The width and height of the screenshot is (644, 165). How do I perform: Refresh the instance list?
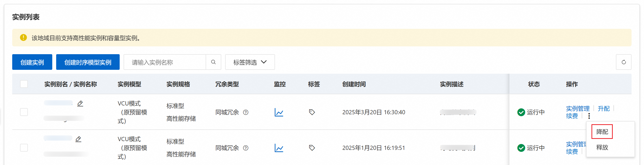click(623, 62)
